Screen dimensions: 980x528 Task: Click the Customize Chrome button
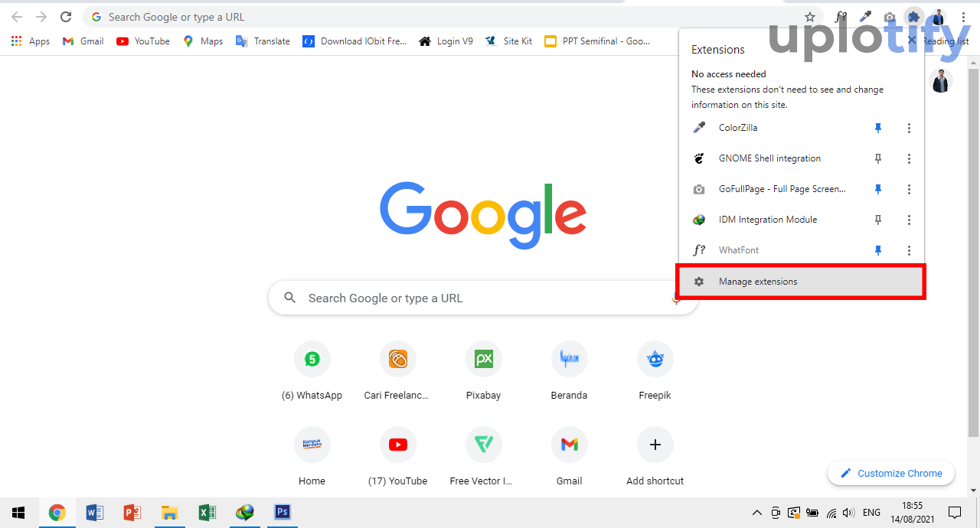tap(891, 473)
